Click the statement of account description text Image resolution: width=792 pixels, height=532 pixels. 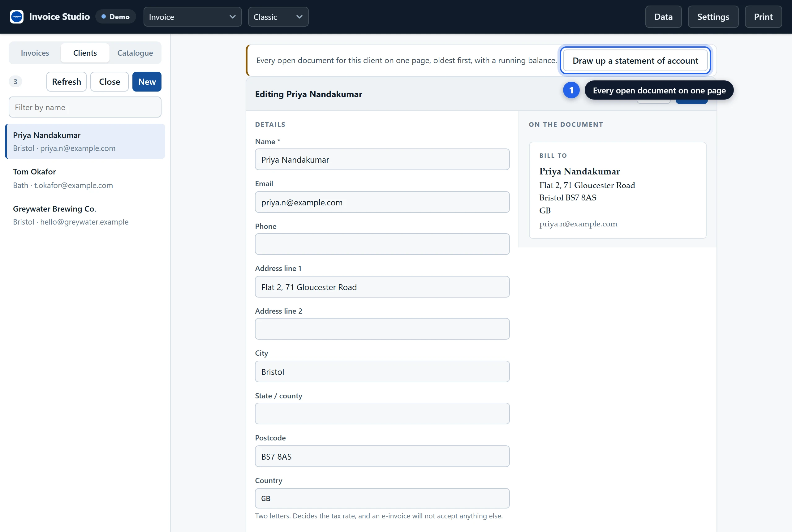point(407,60)
